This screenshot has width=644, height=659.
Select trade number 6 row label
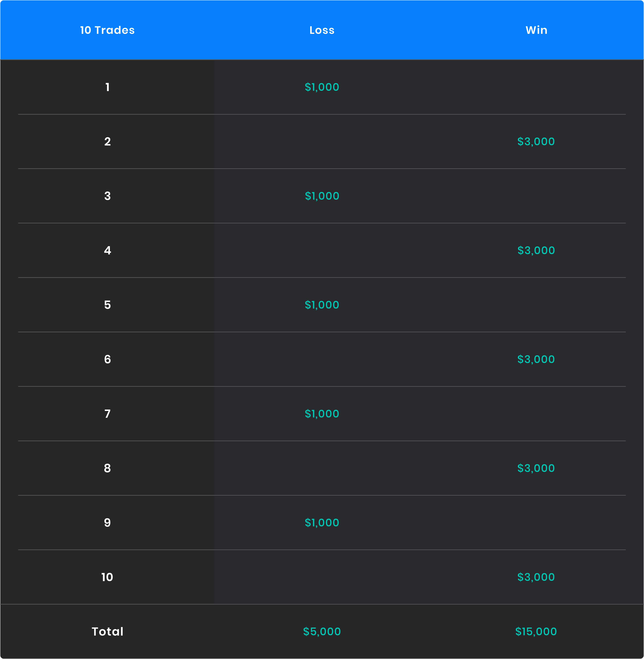(107, 359)
